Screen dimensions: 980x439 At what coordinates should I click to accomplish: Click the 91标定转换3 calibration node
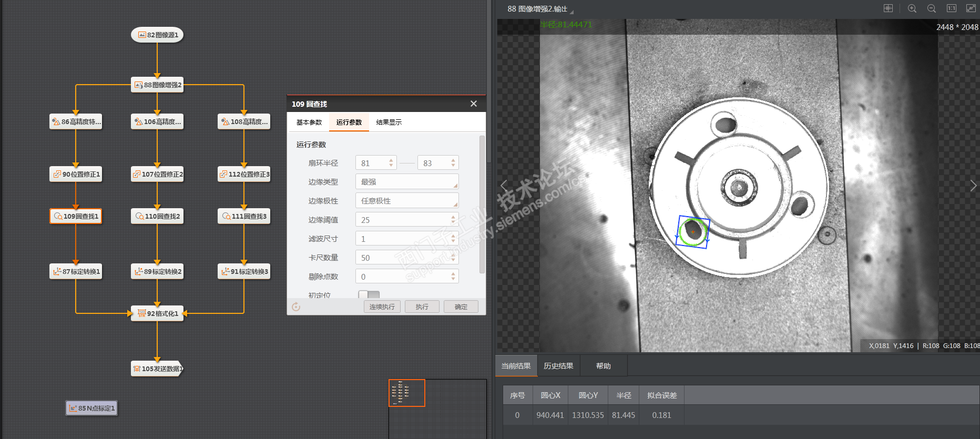pyautogui.click(x=244, y=271)
